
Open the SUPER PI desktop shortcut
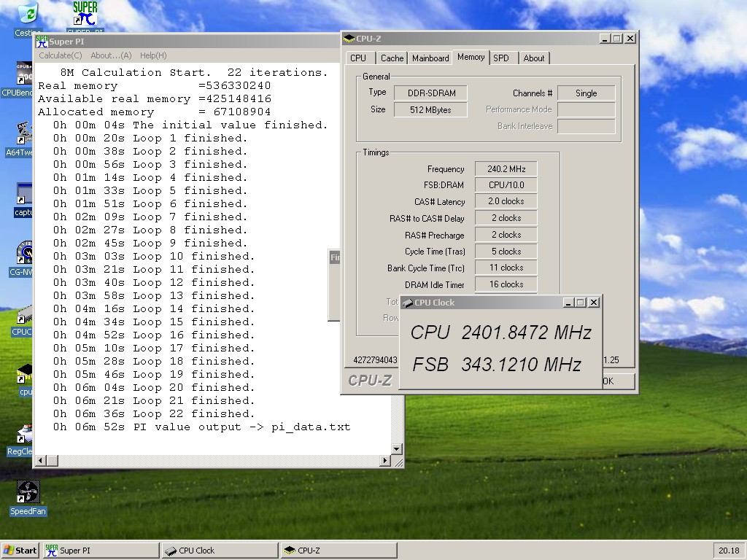click(x=85, y=15)
